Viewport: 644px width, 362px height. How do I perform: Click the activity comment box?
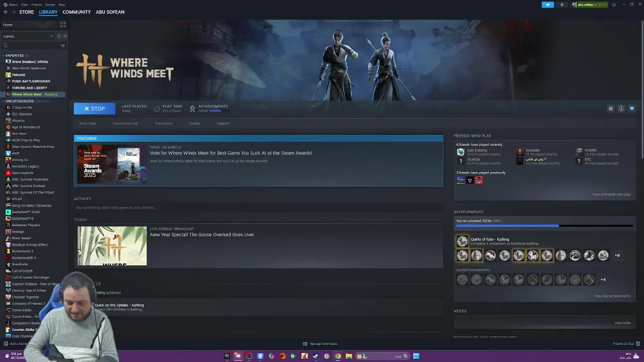[x=259, y=208]
